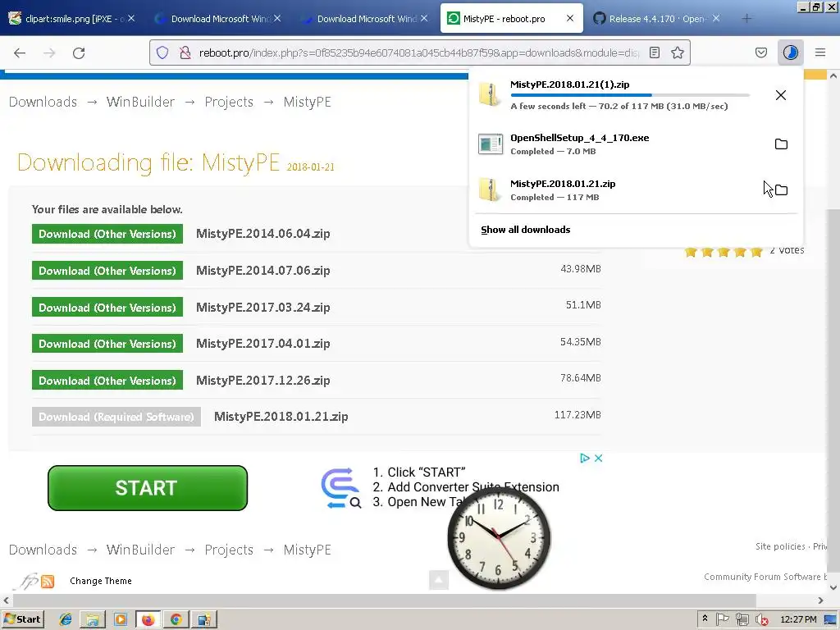Select the MistyPE - reboot.pro tab
840x630 pixels.
[x=512, y=19]
